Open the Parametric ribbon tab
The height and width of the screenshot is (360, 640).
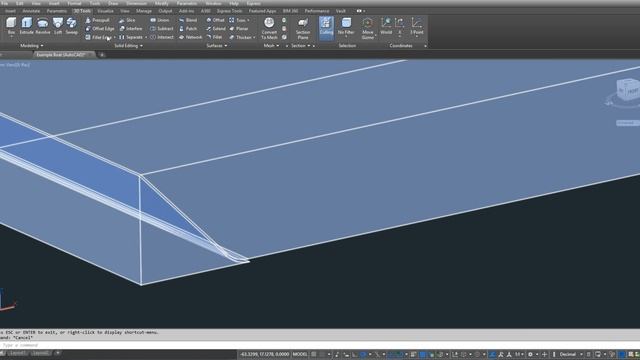coord(56,11)
